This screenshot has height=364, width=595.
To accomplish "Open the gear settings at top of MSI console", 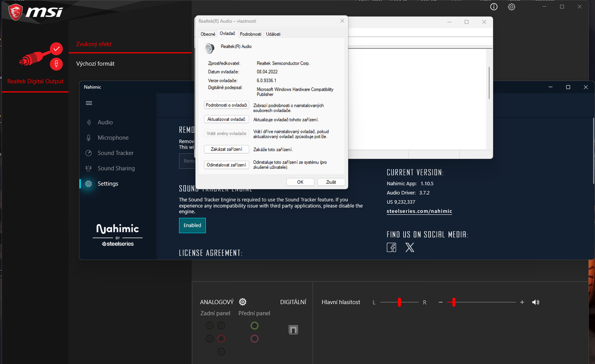I will pos(511,7).
